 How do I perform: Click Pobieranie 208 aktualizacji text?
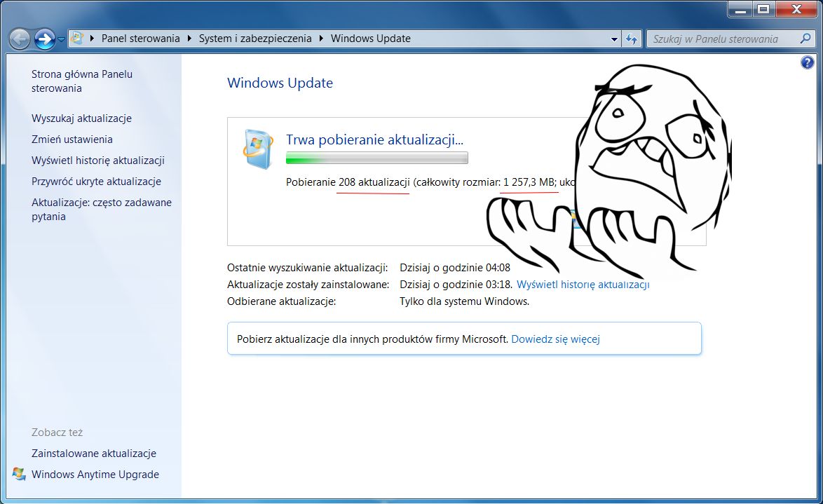coord(348,182)
